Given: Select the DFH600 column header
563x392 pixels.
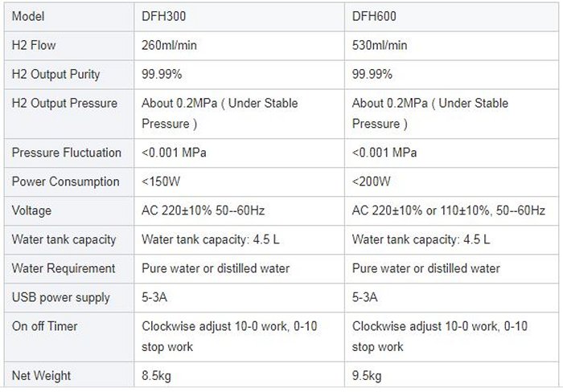Looking at the screenshot, I should tap(375, 17).
